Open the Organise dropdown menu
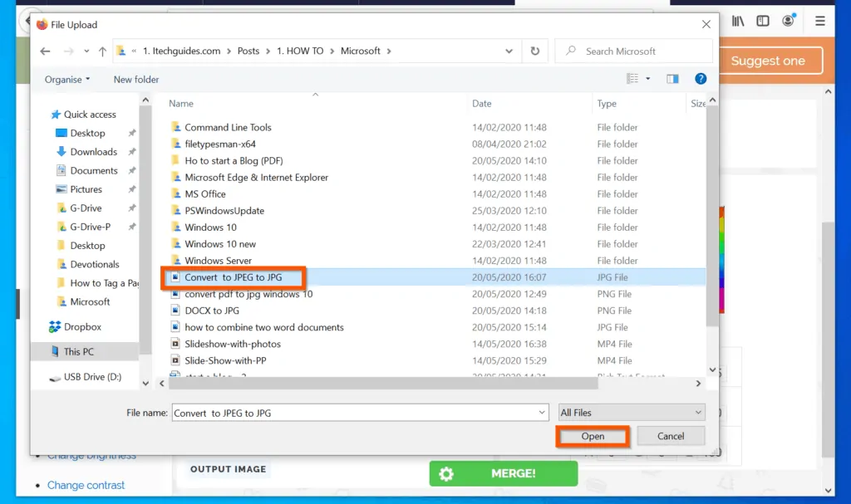 pos(68,80)
